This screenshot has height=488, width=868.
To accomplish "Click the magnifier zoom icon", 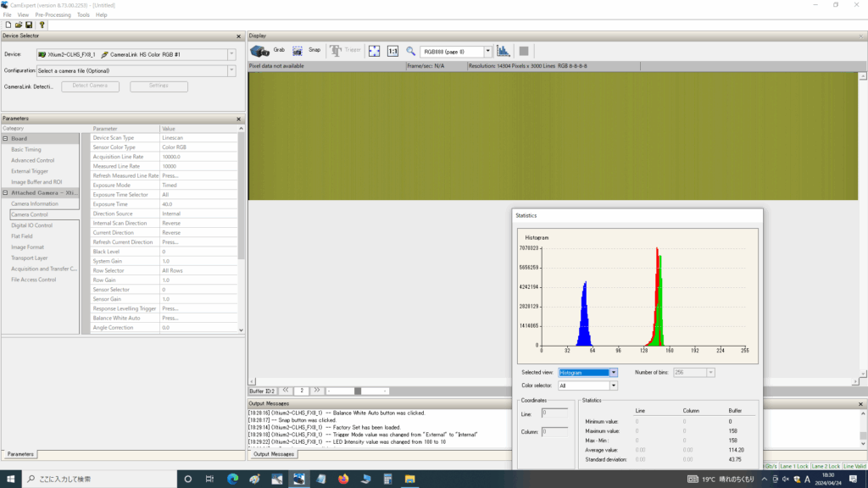I will coord(411,51).
